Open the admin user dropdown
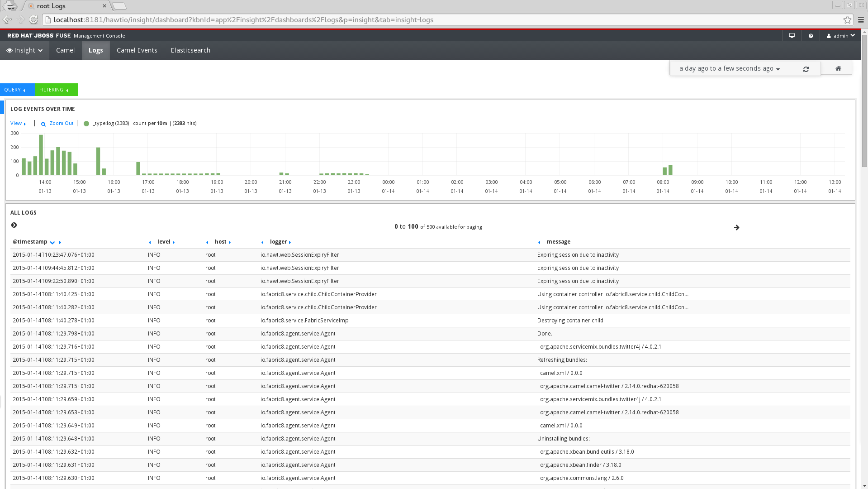 pos(841,36)
